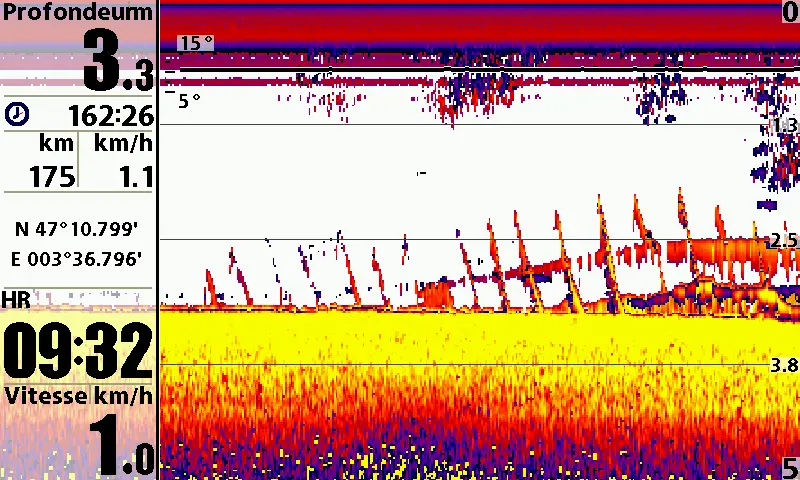
Task: Click the 1.3 depth scale mark
Action: coord(783,126)
